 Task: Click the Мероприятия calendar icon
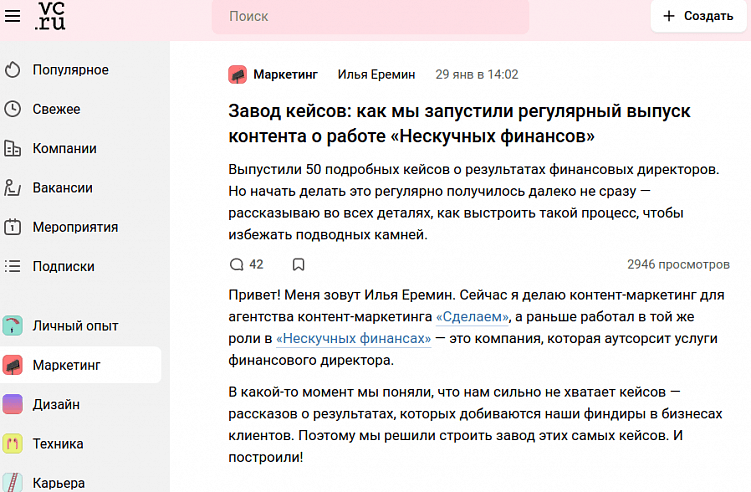pos(12,227)
